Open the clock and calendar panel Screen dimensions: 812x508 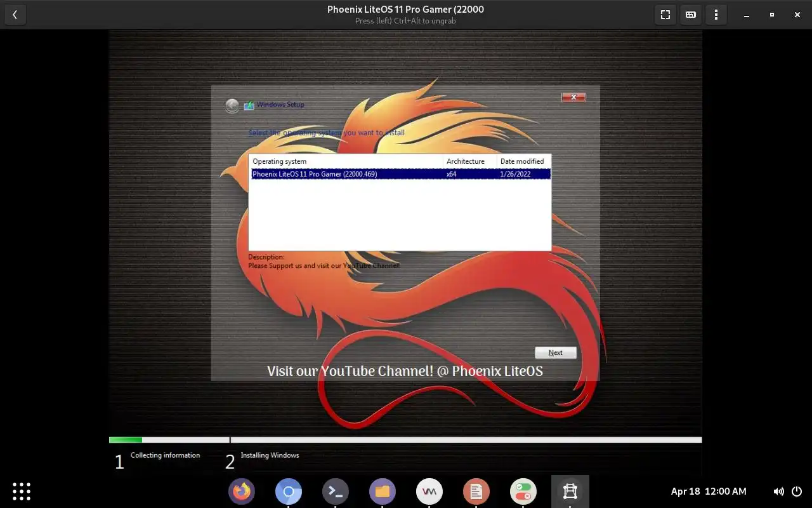coord(709,491)
